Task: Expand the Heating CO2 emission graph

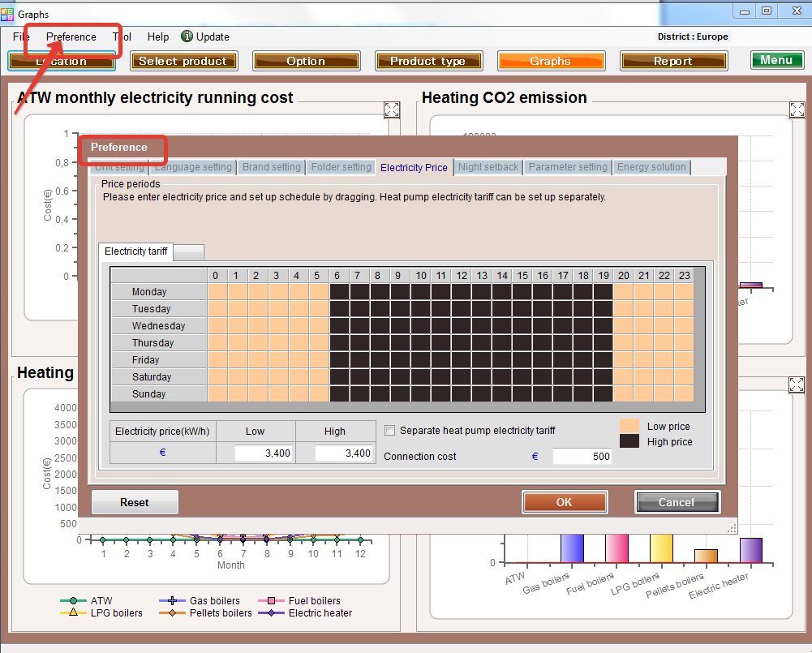Action: click(797, 110)
